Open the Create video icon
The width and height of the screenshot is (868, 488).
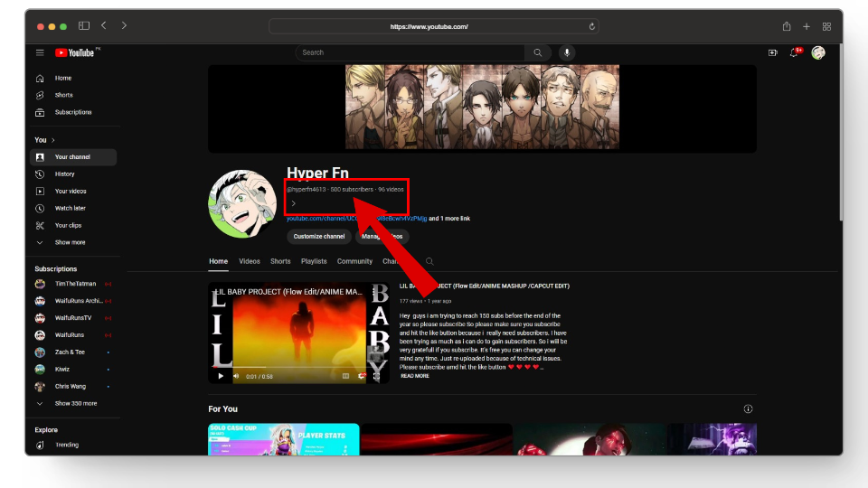(x=773, y=52)
